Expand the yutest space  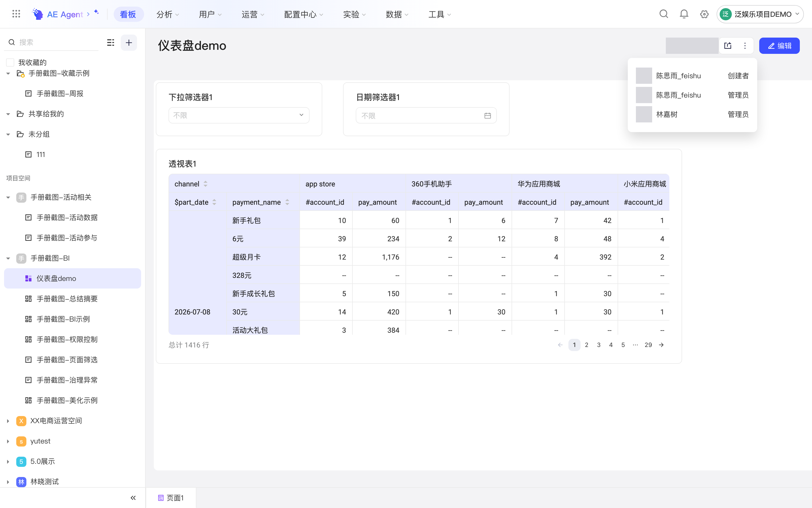pos(8,441)
